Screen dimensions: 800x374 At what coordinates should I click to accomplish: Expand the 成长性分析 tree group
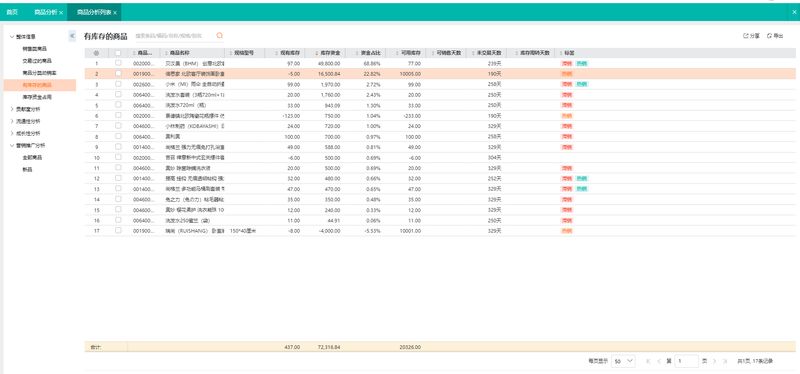click(12, 134)
